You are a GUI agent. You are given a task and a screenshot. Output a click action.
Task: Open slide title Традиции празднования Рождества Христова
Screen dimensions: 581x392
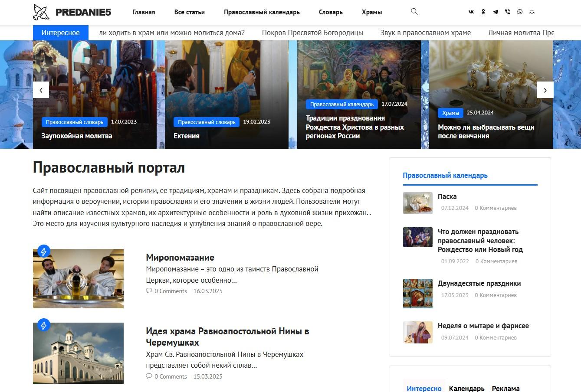[x=355, y=127]
